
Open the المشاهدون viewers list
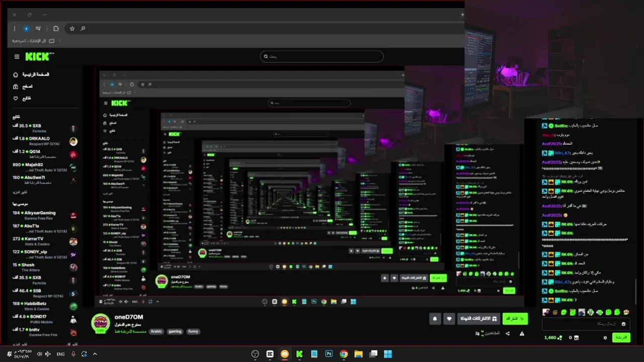click(x=488, y=333)
